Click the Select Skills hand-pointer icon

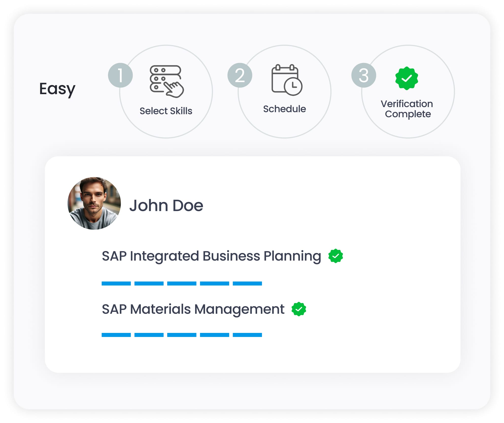(166, 81)
